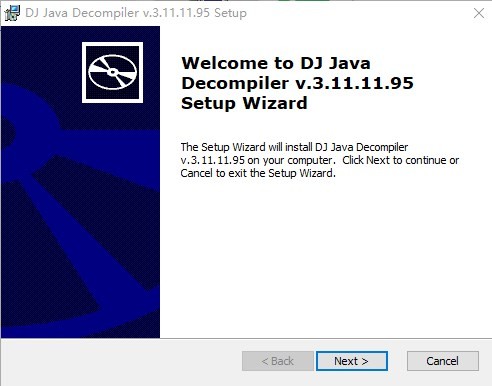Click the 'Decompiler v.3.11.11.95' heading line

pyautogui.click(x=297, y=83)
